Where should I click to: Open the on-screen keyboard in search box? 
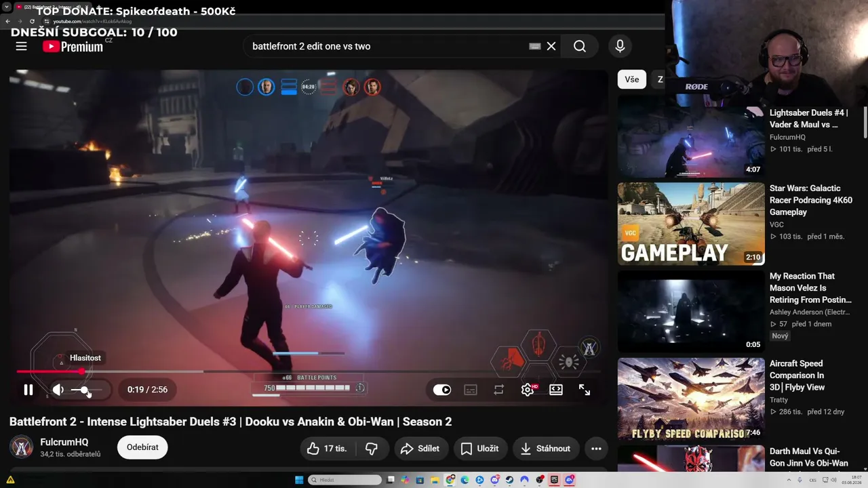[535, 46]
